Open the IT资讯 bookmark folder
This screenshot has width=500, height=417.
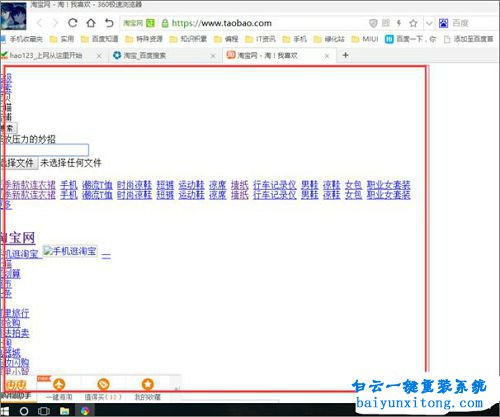tap(261, 39)
